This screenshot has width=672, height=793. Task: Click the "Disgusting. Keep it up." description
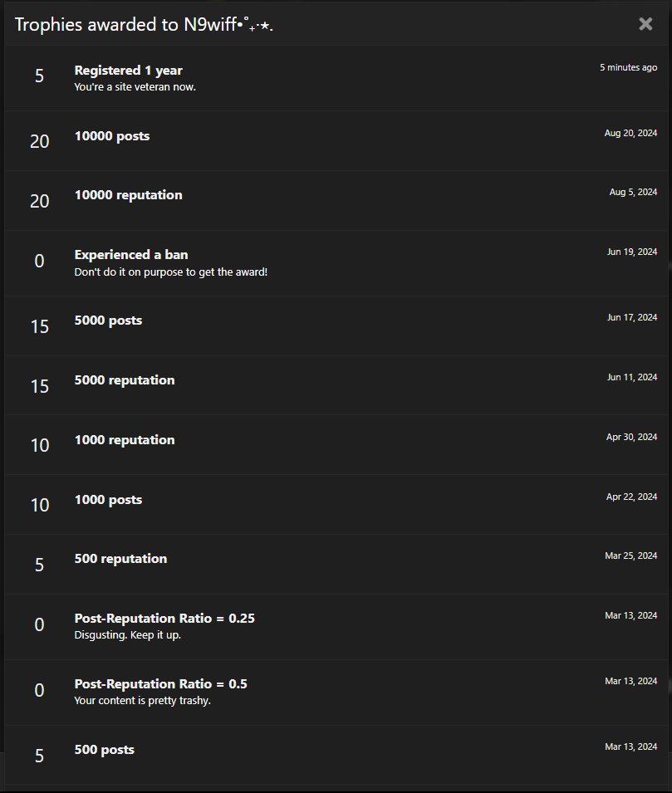tap(127, 635)
